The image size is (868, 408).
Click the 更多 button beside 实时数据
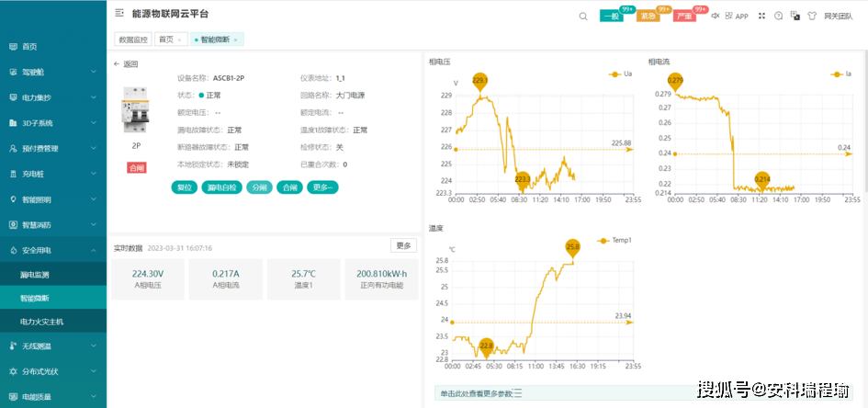[x=403, y=245]
